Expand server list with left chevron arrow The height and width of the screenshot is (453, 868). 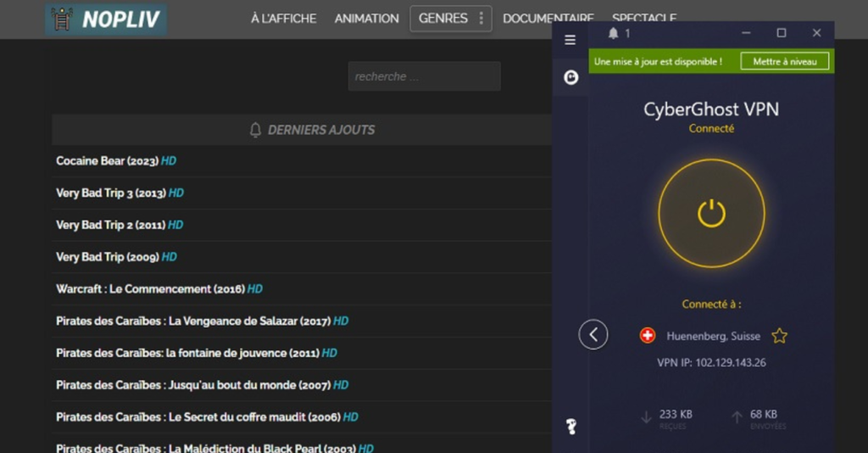(593, 335)
